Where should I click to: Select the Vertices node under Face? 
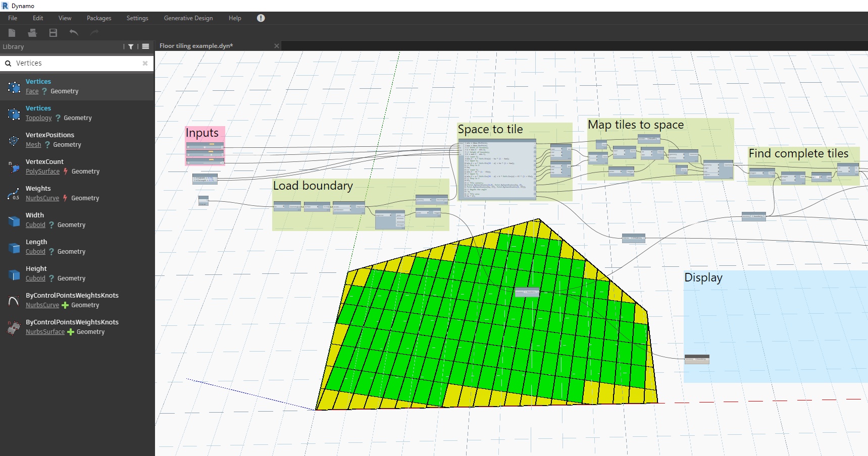(38, 81)
